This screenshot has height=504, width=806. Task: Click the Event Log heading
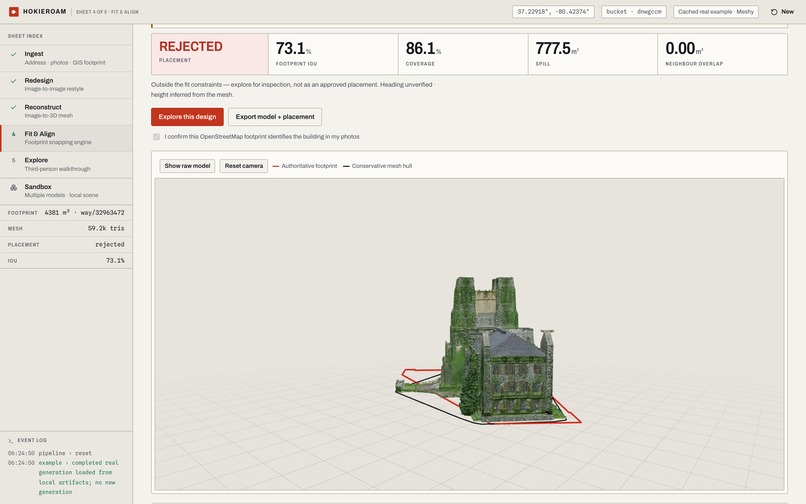point(32,441)
